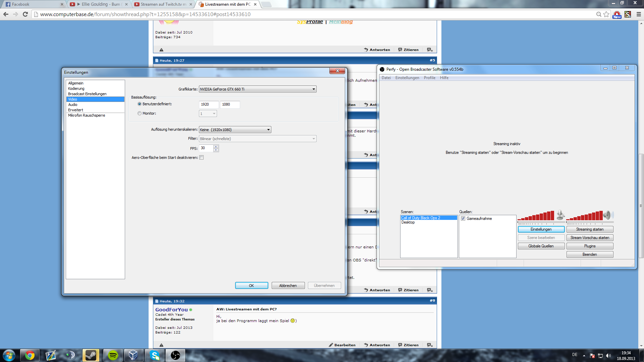Select Kodierung in settings list
Screen dimensions: 644x362
[x=76, y=88]
